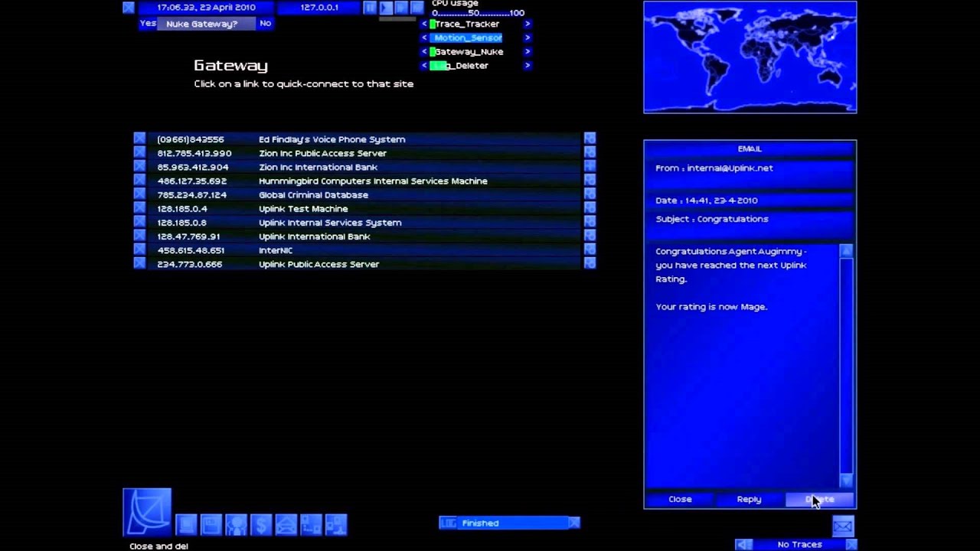The width and height of the screenshot is (980, 551).
Task: Click the icon after Uplink Public Access Server
Action: (x=590, y=263)
